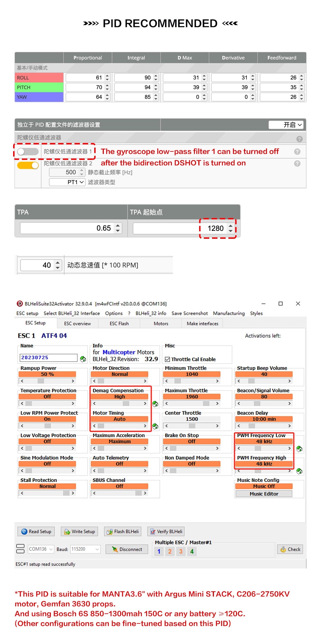Switch to the ESC Flash tab
The width and height of the screenshot is (321, 644).
tap(119, 324)
